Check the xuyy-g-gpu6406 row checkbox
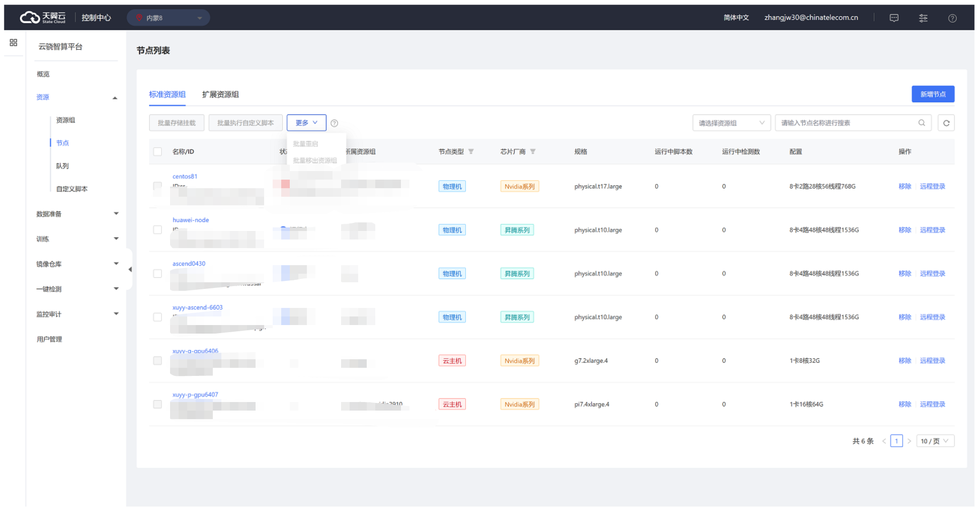Image resolution: width=980 pixels, height=508 pixels. point(158,361)
